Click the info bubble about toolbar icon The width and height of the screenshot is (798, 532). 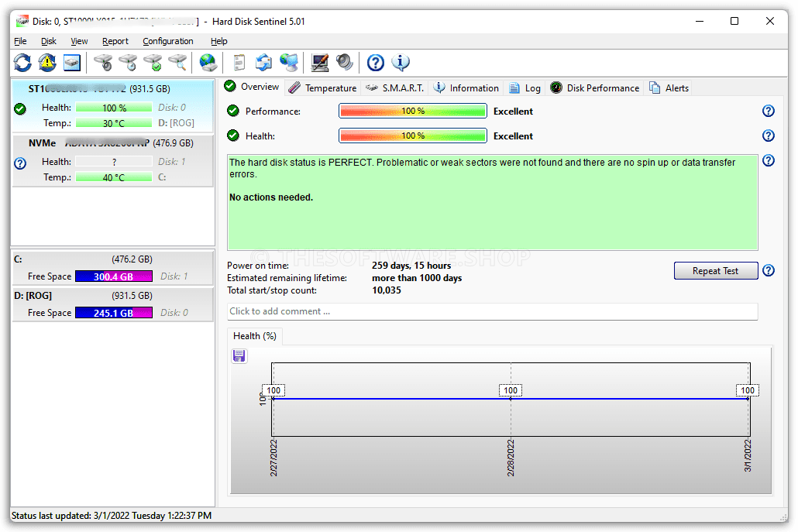[401, 63]
